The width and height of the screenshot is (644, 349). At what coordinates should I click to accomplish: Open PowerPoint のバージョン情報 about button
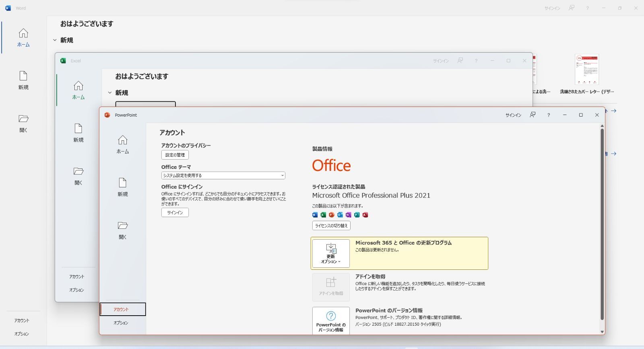[x=331, y=320]
